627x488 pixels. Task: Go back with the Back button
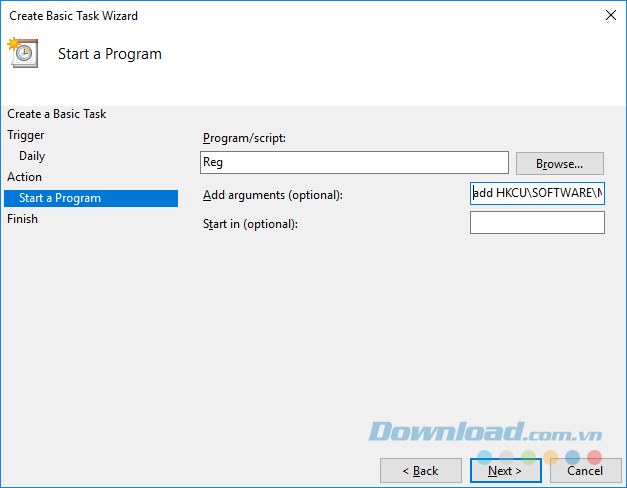point(420,470)
